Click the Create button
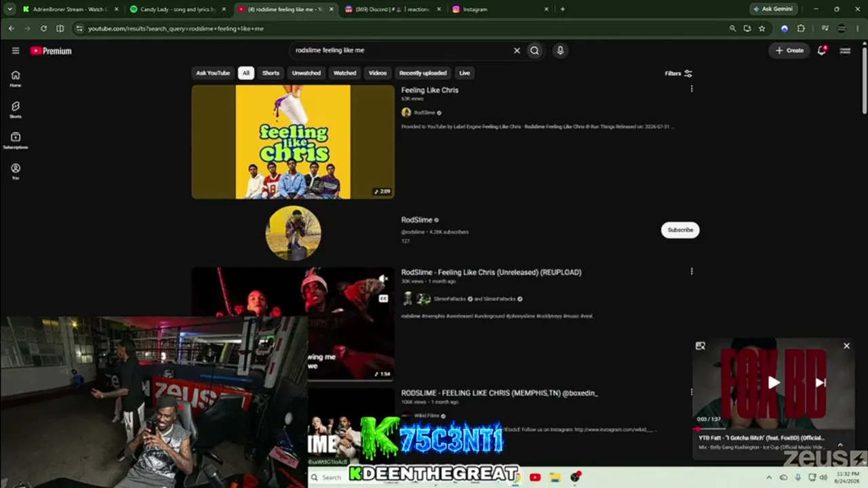Viewport: 868px width, 488px height. [x=789, y=50]
